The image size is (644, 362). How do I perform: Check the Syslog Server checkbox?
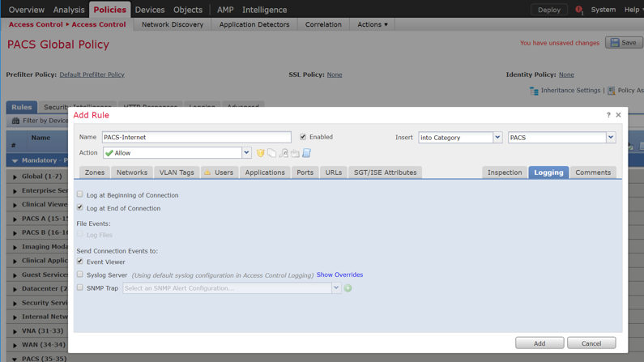pos(80,275)
